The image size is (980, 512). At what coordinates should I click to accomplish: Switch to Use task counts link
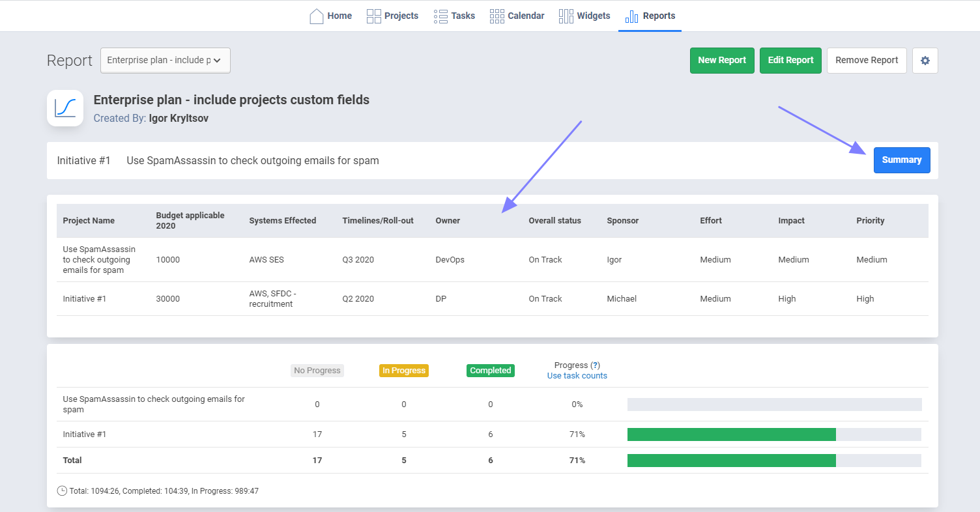click(x=577, y=376)
